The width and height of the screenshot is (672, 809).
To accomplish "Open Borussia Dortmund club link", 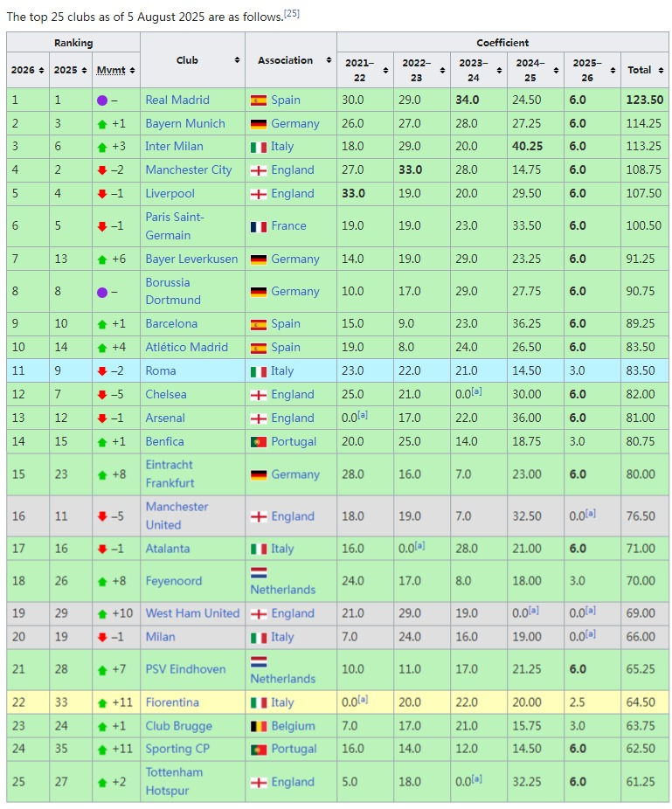I will (x=173, y=291).
